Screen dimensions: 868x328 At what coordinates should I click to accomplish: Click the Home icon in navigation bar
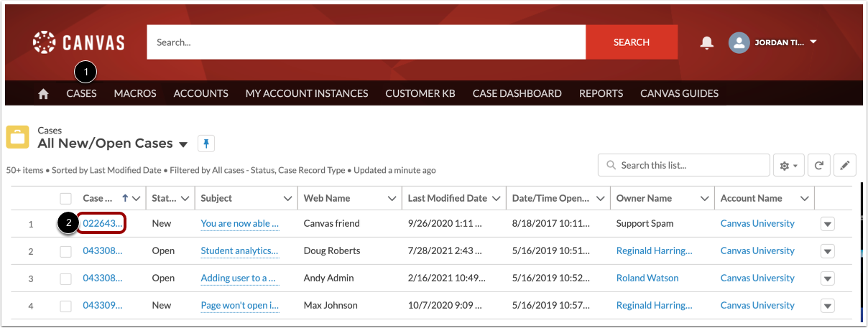click(x=44, y=93)
